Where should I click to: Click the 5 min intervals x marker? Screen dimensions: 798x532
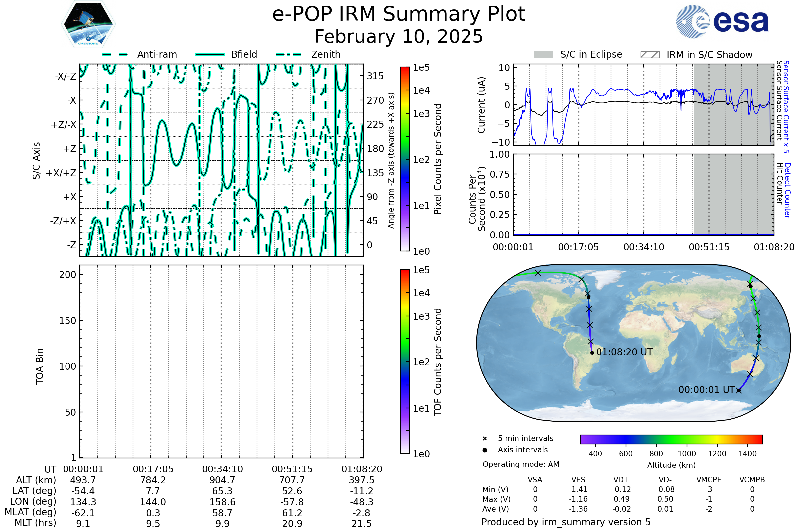pyautogui.click(x=485, y=439)
